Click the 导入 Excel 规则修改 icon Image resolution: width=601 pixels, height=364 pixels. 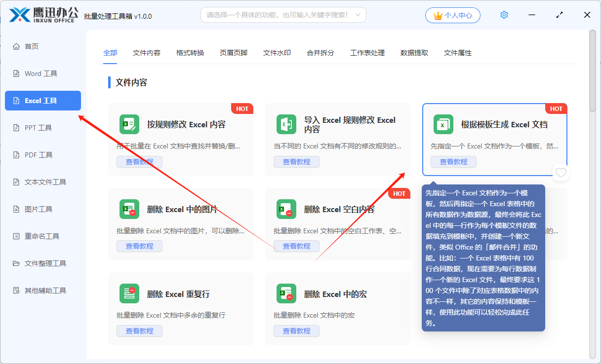pos(286,124)
